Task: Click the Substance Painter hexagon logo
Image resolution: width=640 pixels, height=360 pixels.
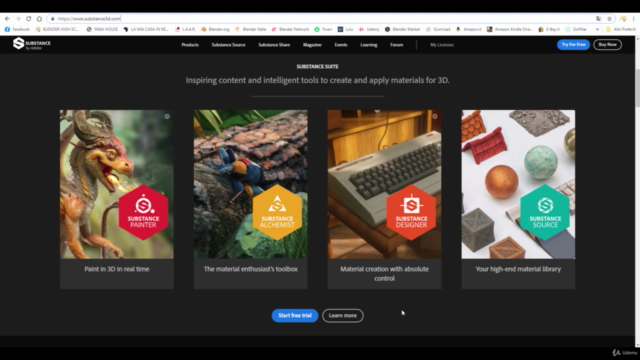Action: pos(143,212)
